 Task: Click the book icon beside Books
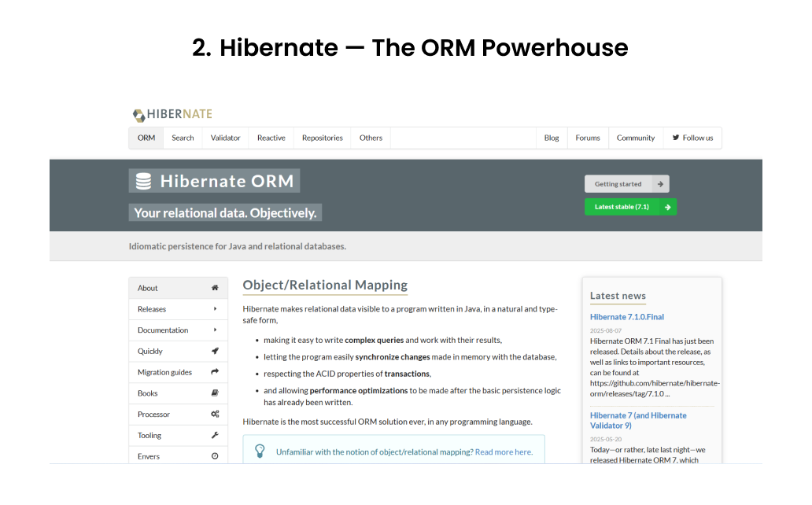point(214,393)
